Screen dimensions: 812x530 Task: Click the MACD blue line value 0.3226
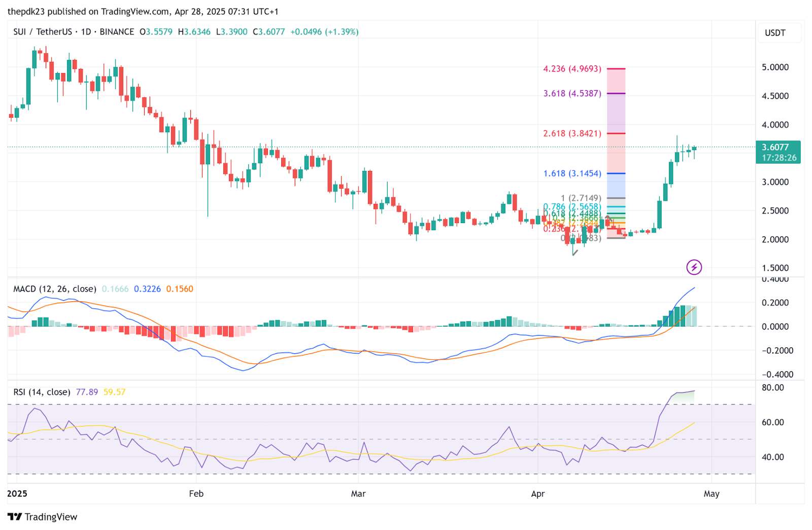147,289
